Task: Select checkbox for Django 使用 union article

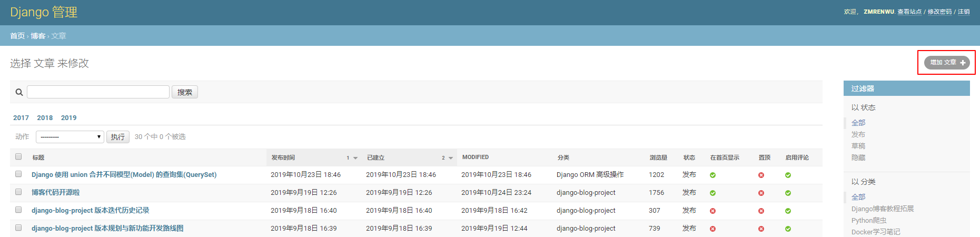Action: [18, 174]
